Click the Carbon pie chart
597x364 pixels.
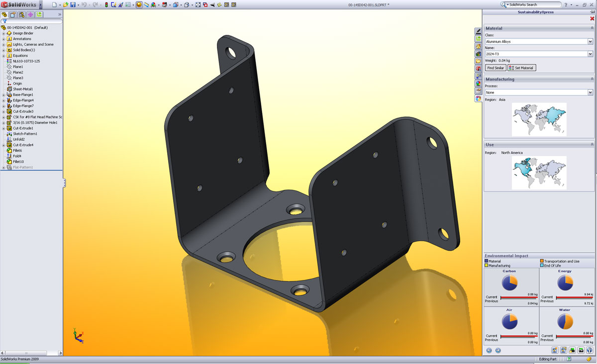pyautogui.click(x=509, y=283)
